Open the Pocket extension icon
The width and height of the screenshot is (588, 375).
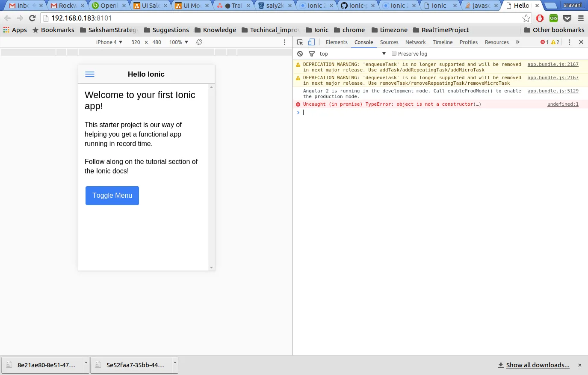(567, 18)
